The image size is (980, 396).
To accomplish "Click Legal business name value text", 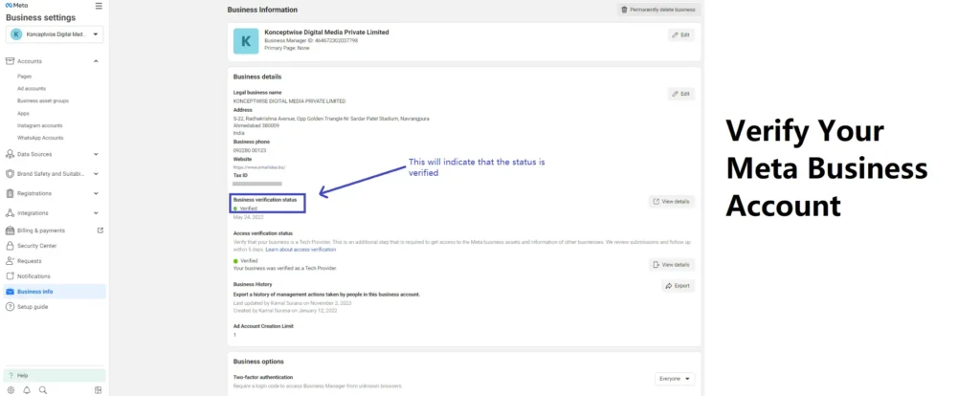I will (x=289, y=101).
